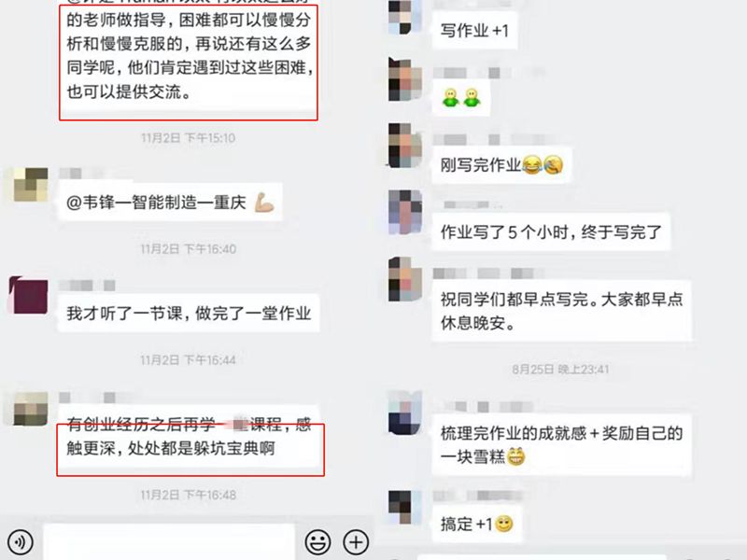The height and width of the screenshot is (560, 747).
Task: Open the emoji picker
Action: (x=317, y=542)
